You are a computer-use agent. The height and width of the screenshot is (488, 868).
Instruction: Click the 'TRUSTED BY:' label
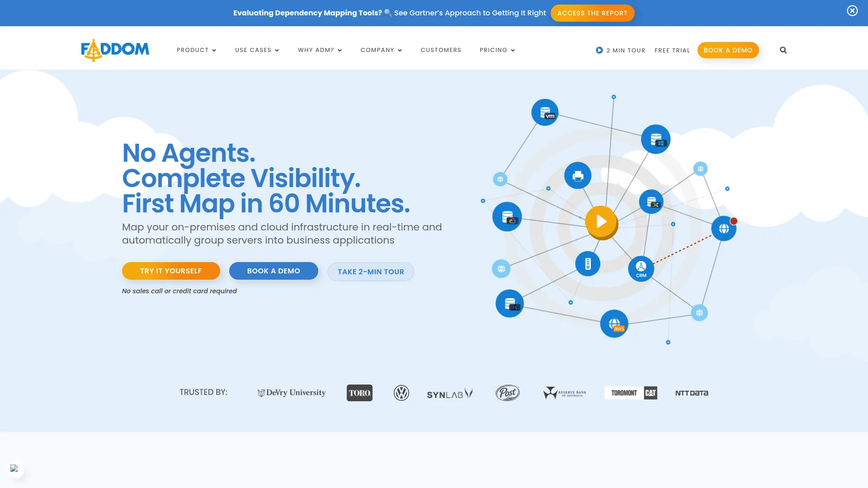[x=203, y=392]
